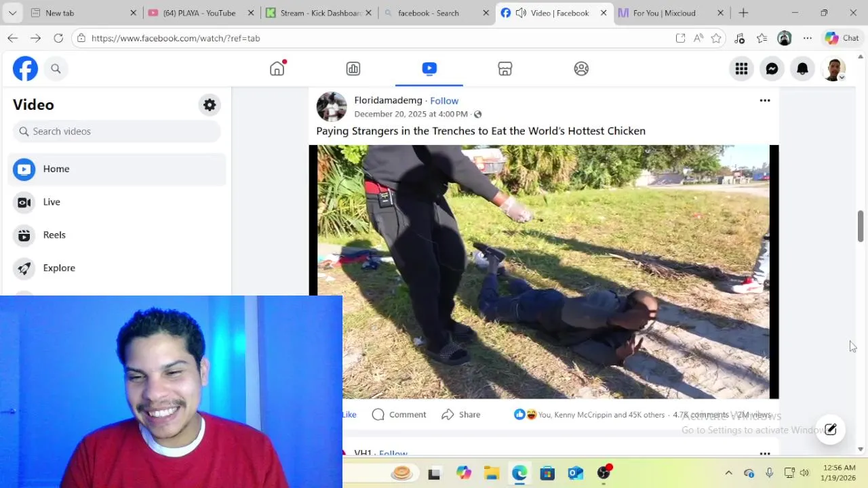Switch to PLAYA YouTube browser tab
868x488 pixels.
point(199,13)
